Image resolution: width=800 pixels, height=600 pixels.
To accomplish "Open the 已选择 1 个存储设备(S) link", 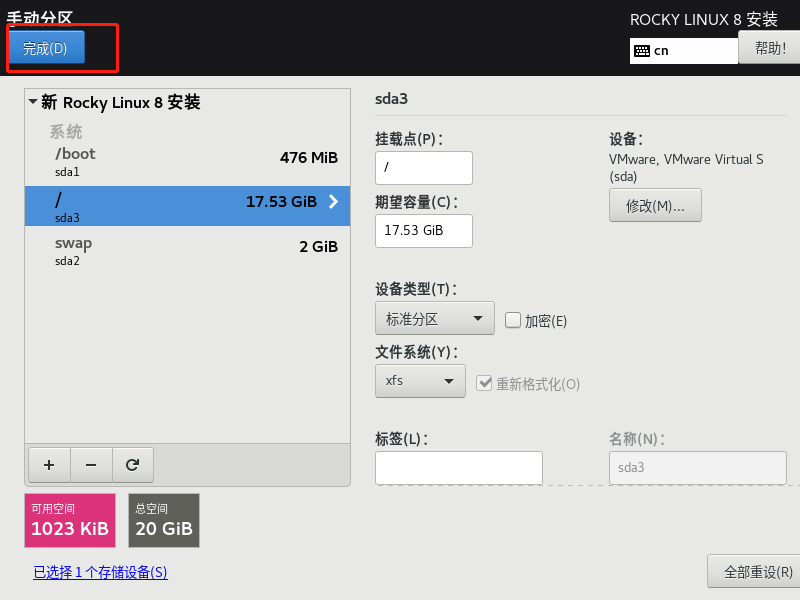I will tap(100, 572).
